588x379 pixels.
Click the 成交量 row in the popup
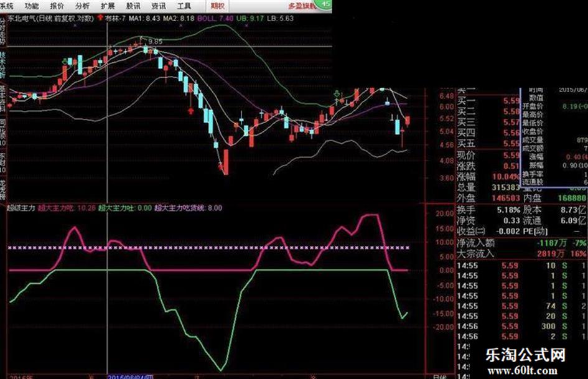click(x=554, y=140)
